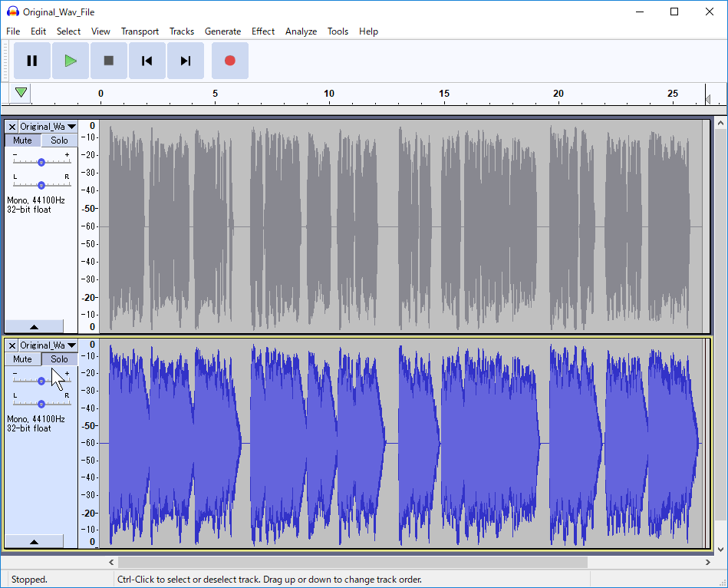Image resolution: width=728 pixels, height=588 pixels.
Task: Click the bottom track's dB vertical scale
Action: point(89,444)
